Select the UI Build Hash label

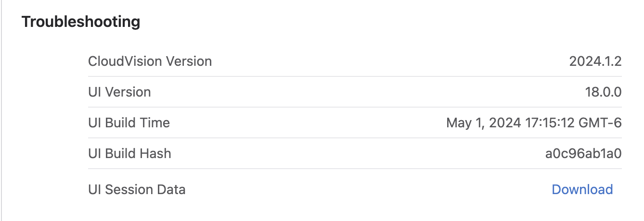click(129, 154)
